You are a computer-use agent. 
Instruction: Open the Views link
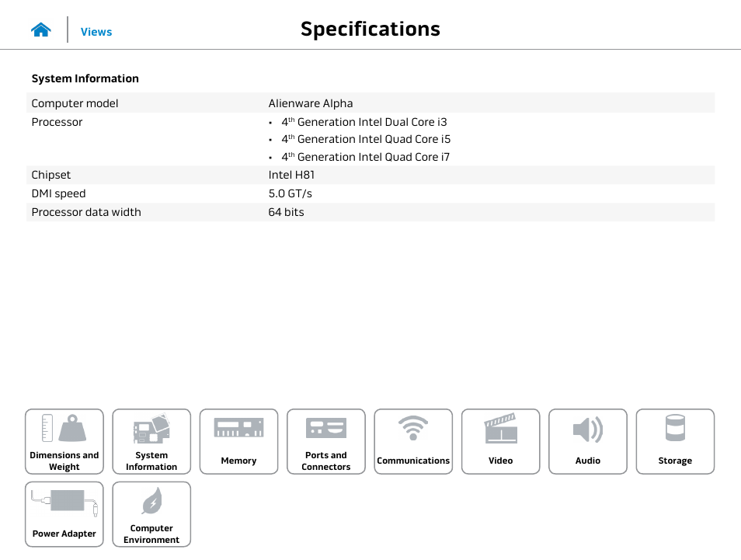(x=96, y=32)
